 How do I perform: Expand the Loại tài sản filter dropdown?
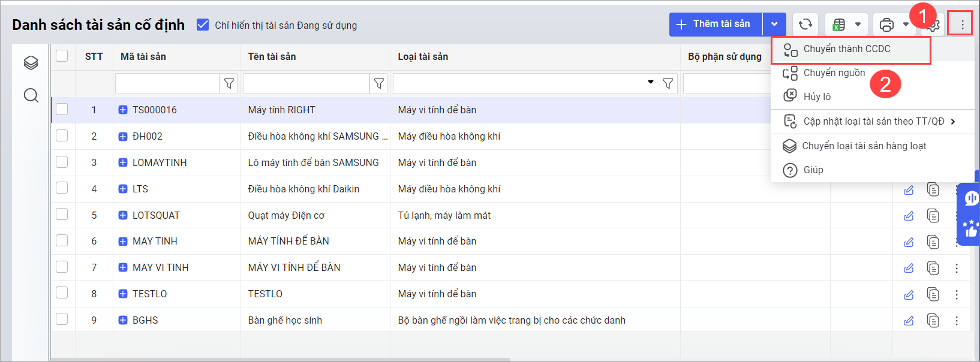click(651, 83)
